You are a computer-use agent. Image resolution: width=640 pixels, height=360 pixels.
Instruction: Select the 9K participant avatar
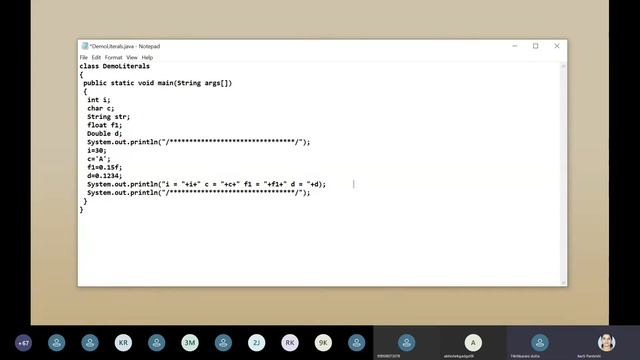323,343
